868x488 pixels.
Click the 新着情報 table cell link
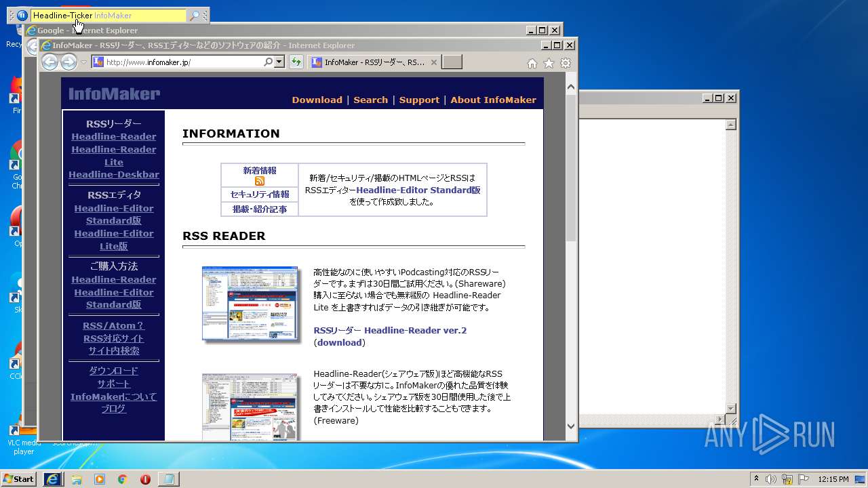(260, 171)
